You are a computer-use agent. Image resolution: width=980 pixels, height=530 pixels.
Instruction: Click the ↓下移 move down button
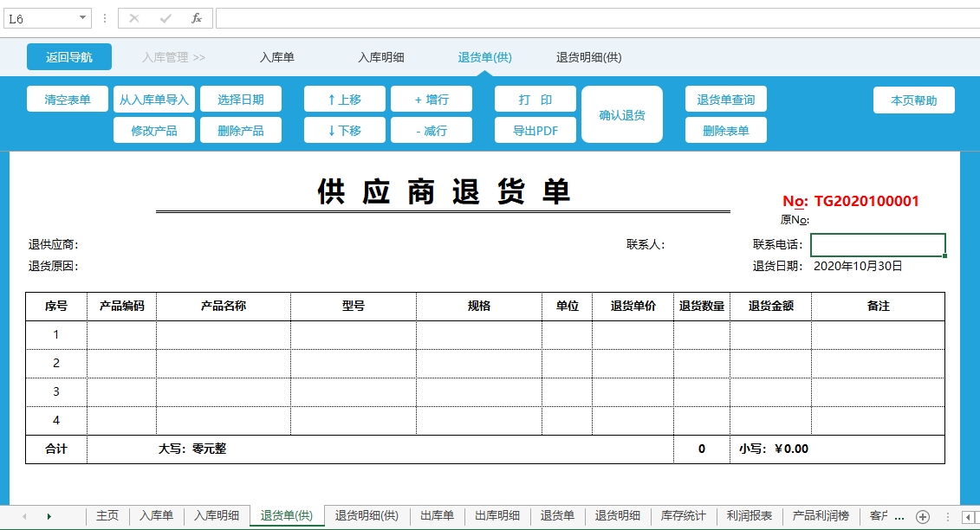(x=344, y=131)
